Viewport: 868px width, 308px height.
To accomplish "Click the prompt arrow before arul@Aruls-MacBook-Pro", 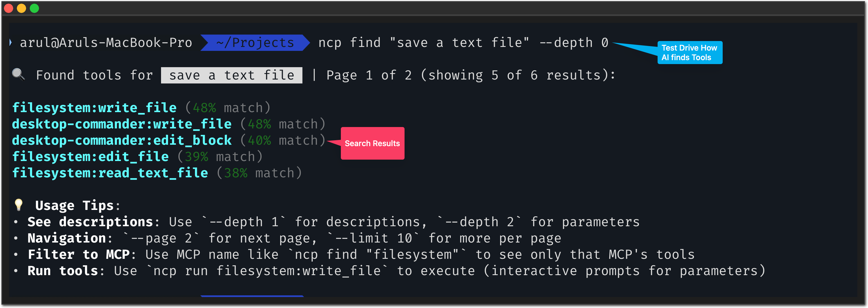I will (11, 42).
